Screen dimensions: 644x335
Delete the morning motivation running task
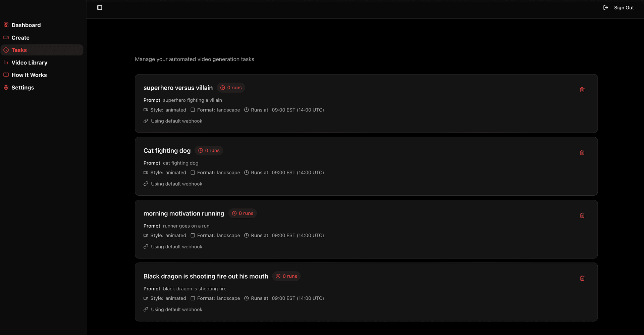[x=582, y=215]
